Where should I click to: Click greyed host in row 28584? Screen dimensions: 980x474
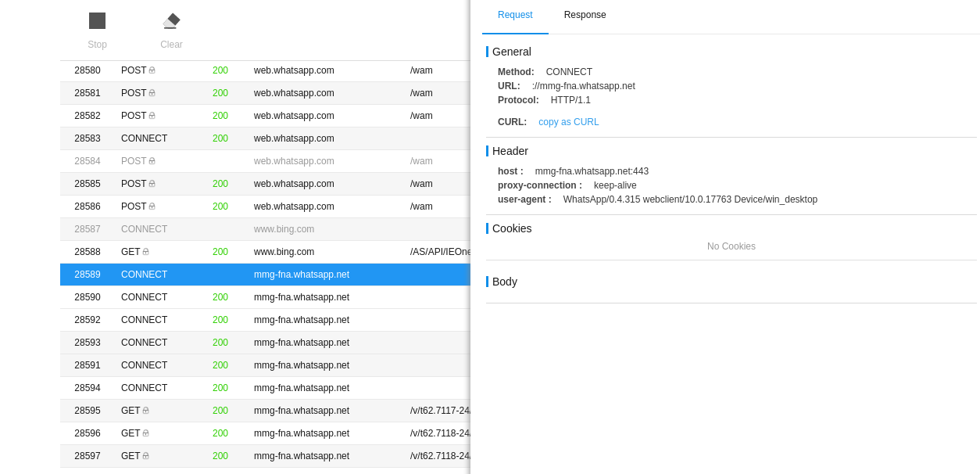click(x=294, y=161)
